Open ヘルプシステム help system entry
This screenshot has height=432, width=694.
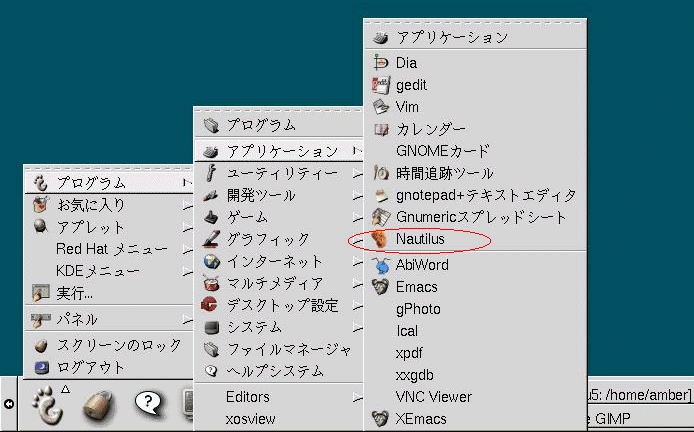279,371
